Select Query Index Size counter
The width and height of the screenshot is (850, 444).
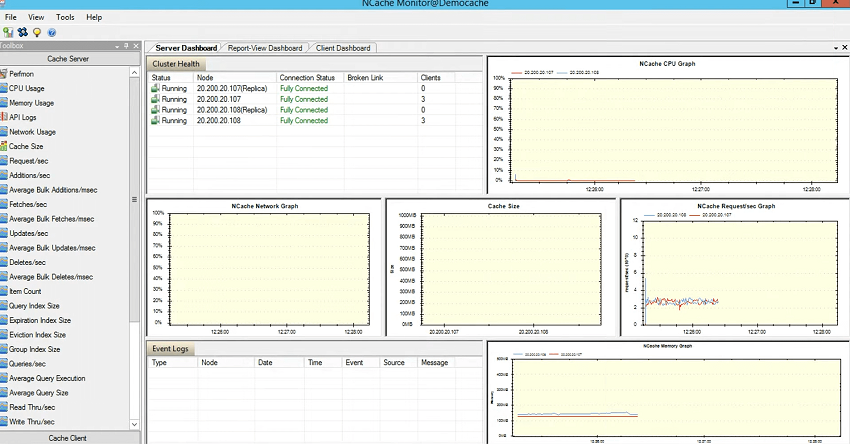(x=34, y=306)
